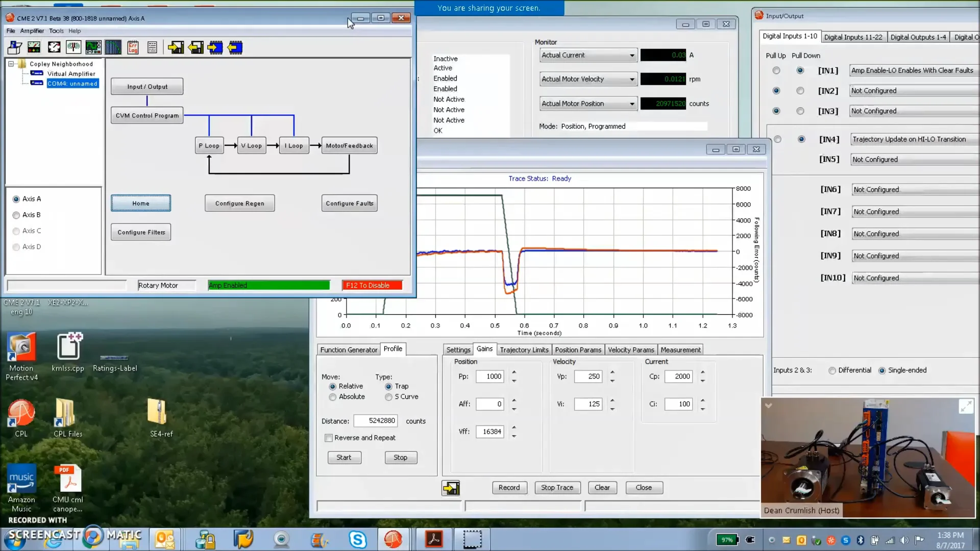Increase Vp velocity with its up stepper arrow
The height and width of the screenshot is (551, 980).
point(612,373)
